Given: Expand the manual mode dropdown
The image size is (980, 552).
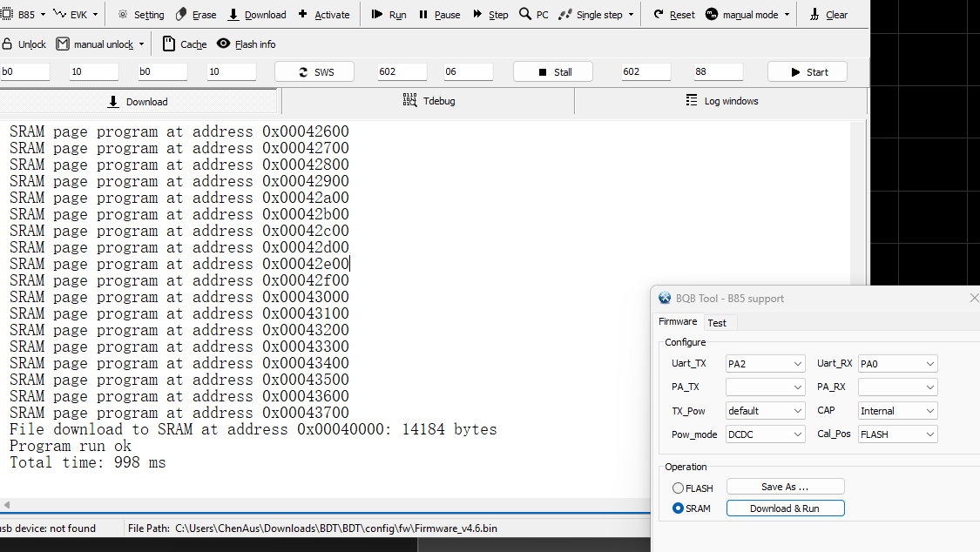Looking at the screenshot, I should coord(787,14).
